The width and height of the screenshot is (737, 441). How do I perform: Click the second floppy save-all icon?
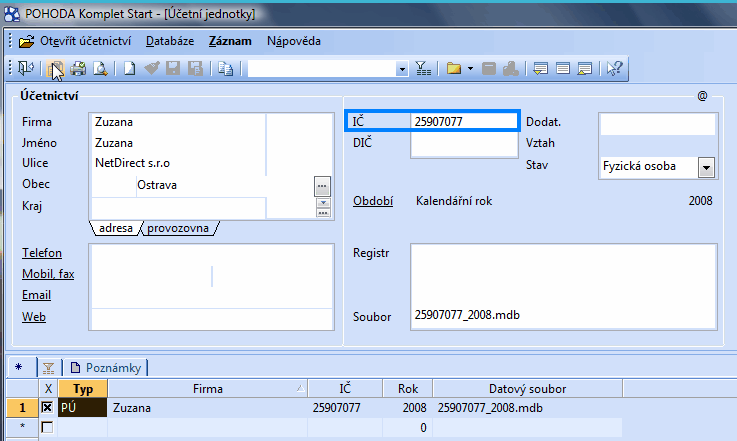point(195,69)
